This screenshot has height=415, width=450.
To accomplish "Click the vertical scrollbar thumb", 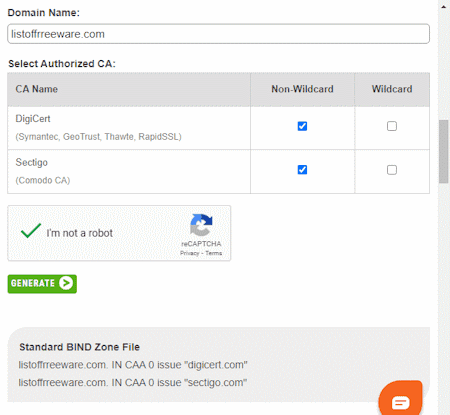I will (444, 152).
